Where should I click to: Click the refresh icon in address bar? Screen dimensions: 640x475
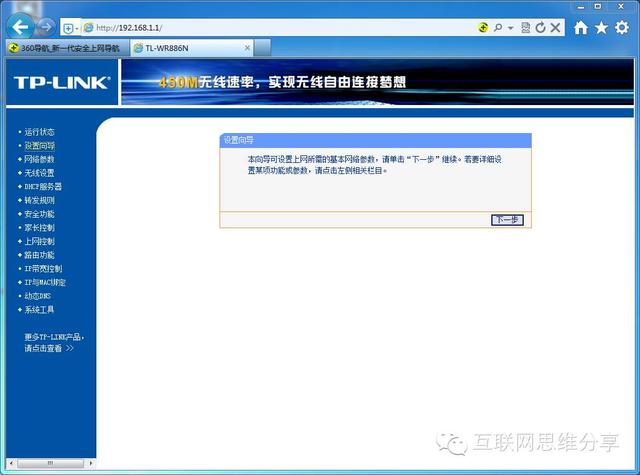click(x=540, y=28)
